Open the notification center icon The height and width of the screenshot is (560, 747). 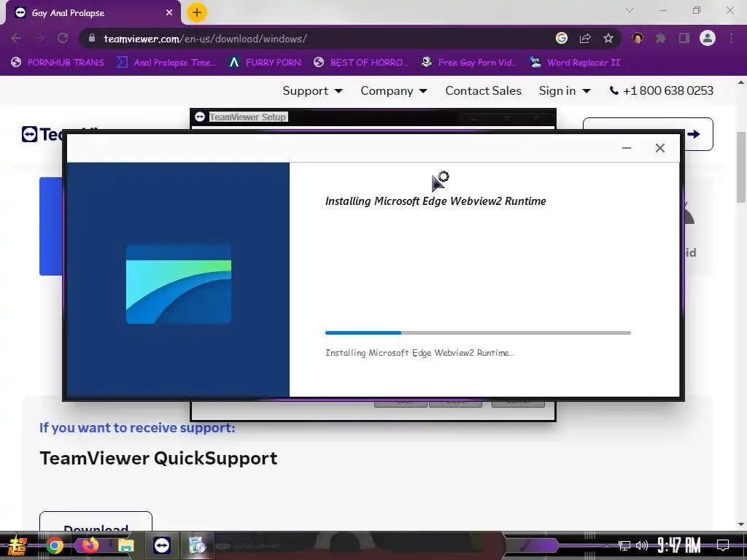[x=723, y=545]
